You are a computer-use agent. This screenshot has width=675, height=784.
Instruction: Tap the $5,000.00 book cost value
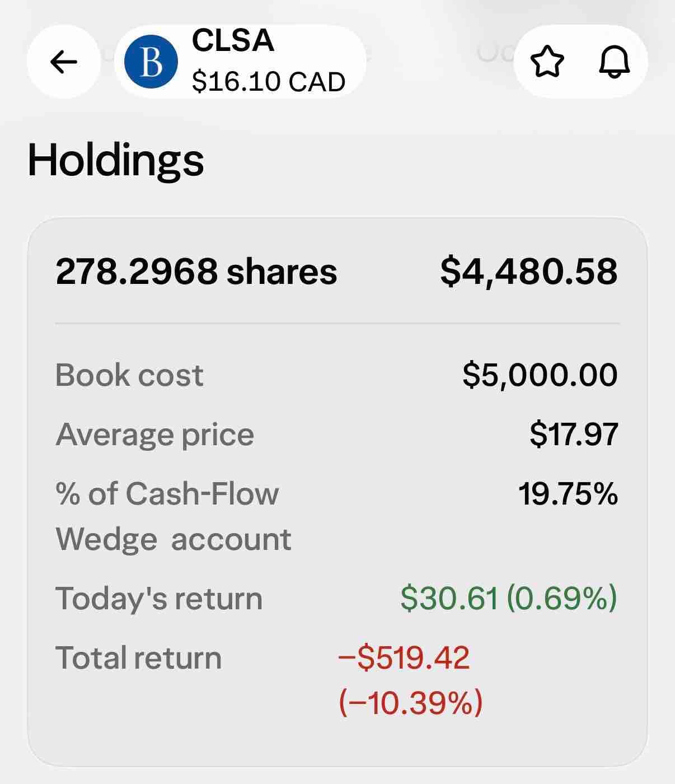[540, 375]
